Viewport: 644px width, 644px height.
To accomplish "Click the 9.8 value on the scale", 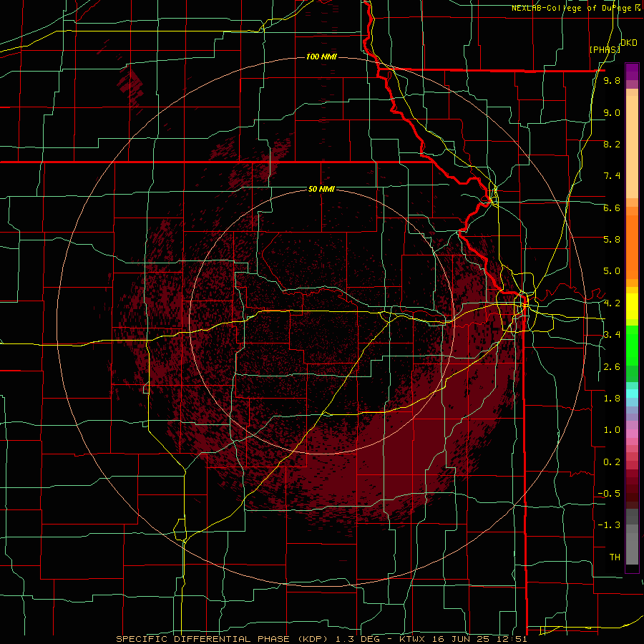I will pos(612,80).
